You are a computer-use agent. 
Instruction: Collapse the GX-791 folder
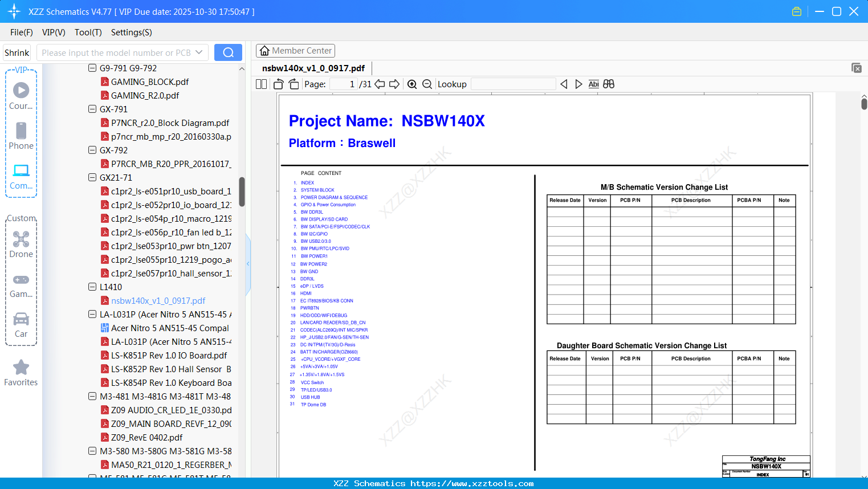92,109
